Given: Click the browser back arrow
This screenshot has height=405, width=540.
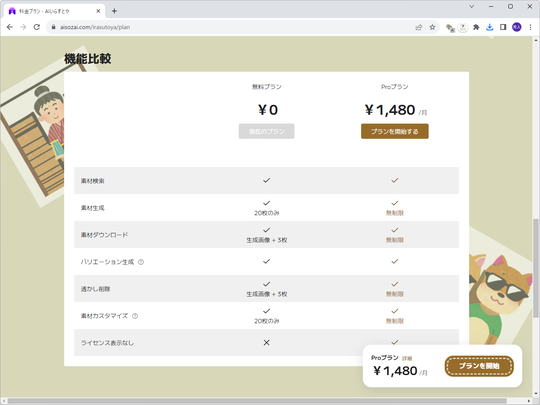Looking at the screenshot, I should click(10, 27).
